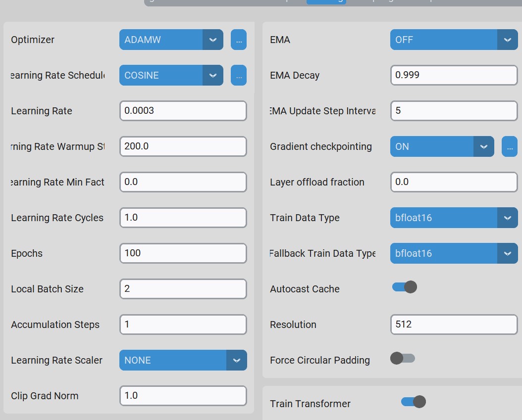The height and width of the screenshot is (420, 522).
Task: Open the EMA OFF dropdown
Action: (454, 40)
